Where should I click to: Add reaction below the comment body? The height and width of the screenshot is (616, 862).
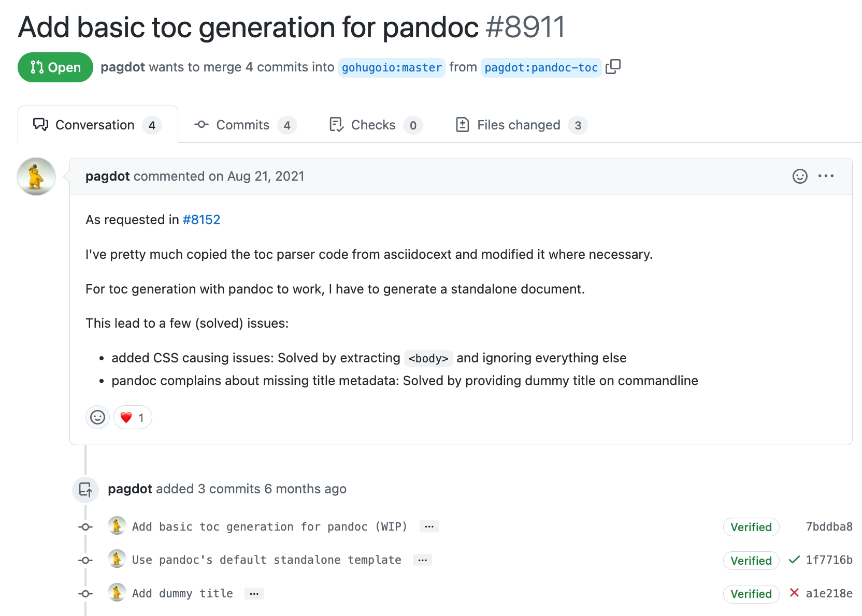(97, 417)
